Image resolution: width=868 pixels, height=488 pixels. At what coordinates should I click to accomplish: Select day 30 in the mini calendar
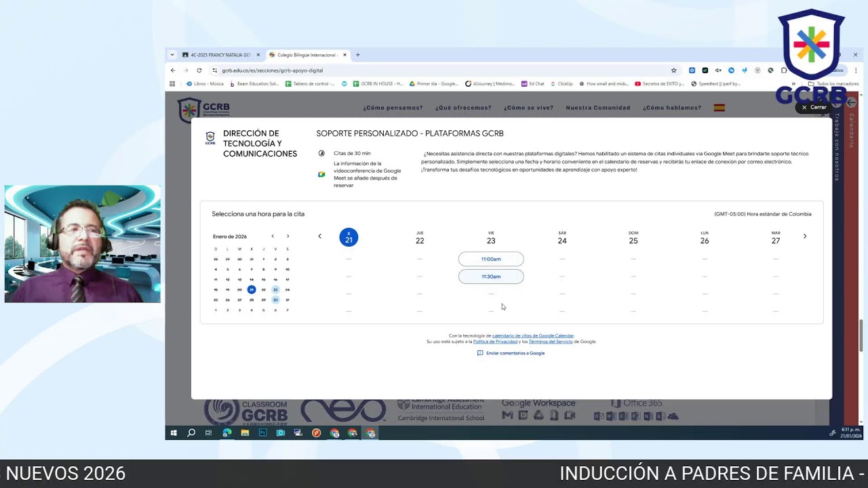(x=275, y=300)
